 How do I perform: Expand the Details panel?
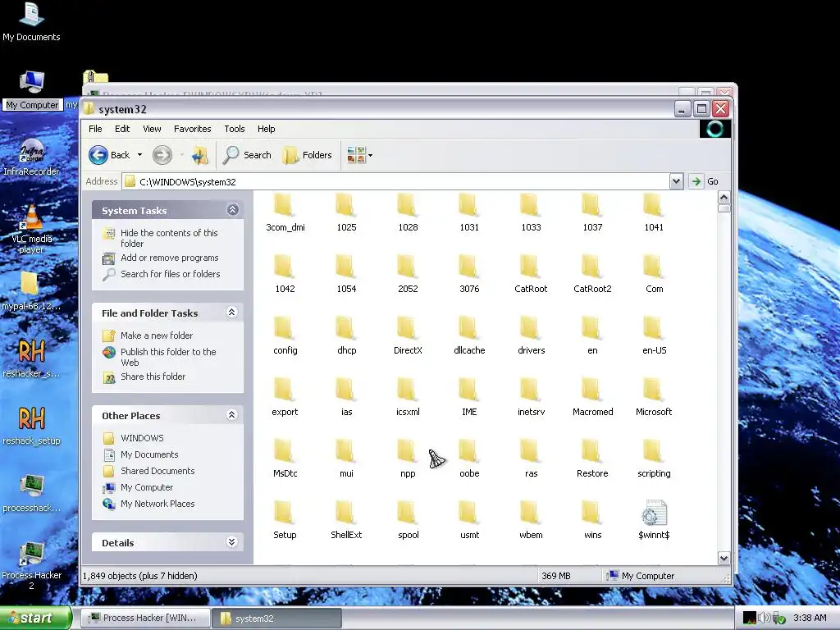click(x=232, y=542)
